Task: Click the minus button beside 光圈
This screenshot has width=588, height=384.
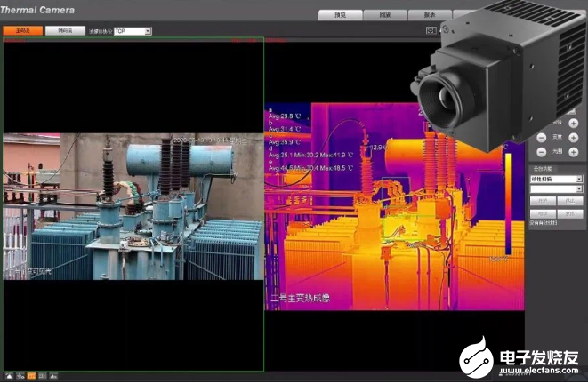Action: pos(539,152)
